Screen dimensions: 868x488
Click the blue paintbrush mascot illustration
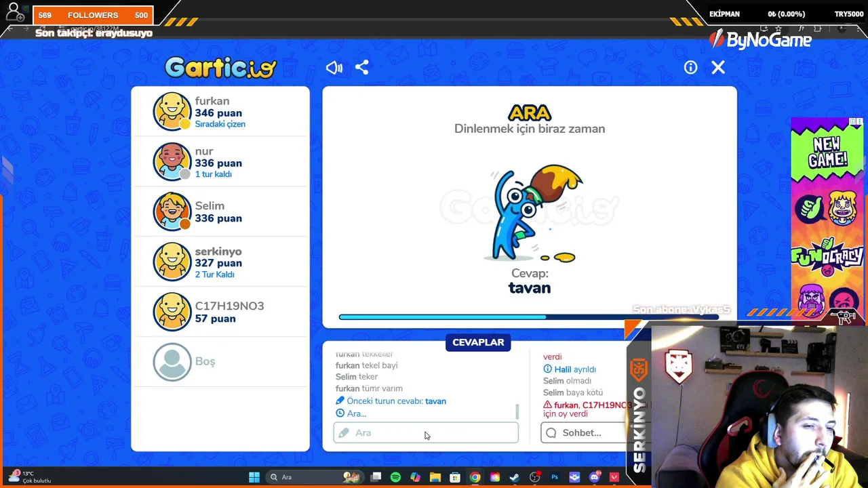point(534,213)
